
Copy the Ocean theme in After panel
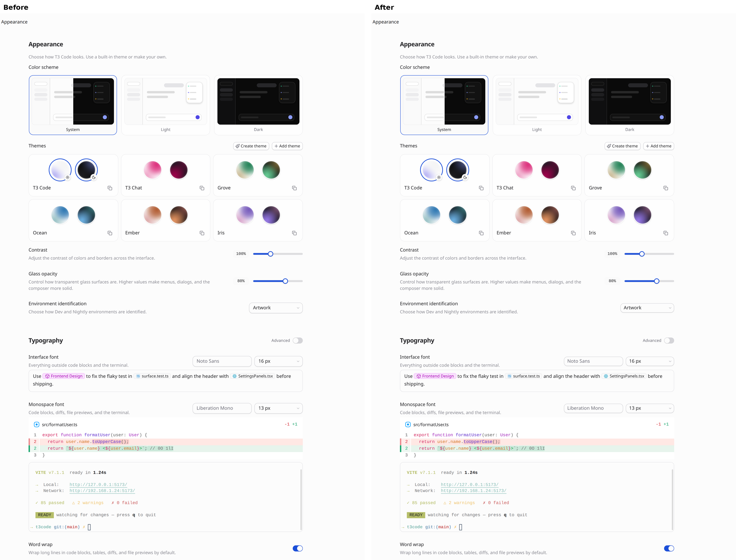point(481,233)
